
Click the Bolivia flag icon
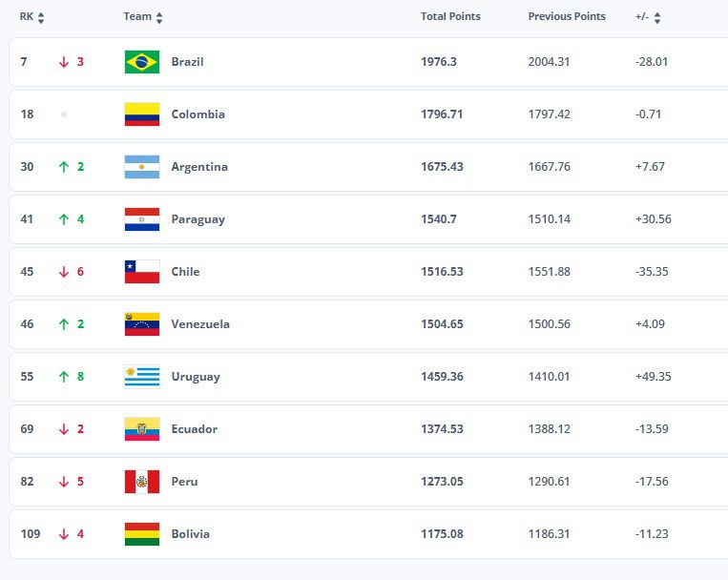pos(142,534)
